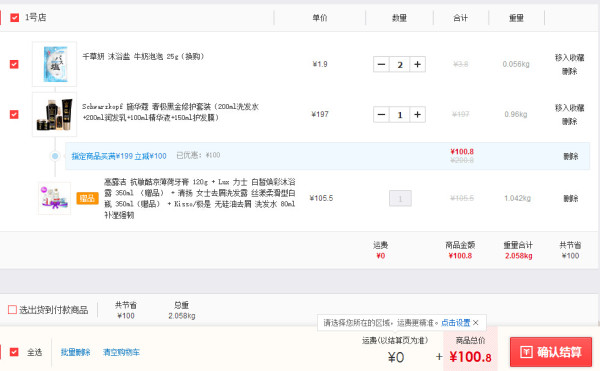Tick the 选出货到付款商品 checkbox
600x371 pixels.
(x=12, y=309)
